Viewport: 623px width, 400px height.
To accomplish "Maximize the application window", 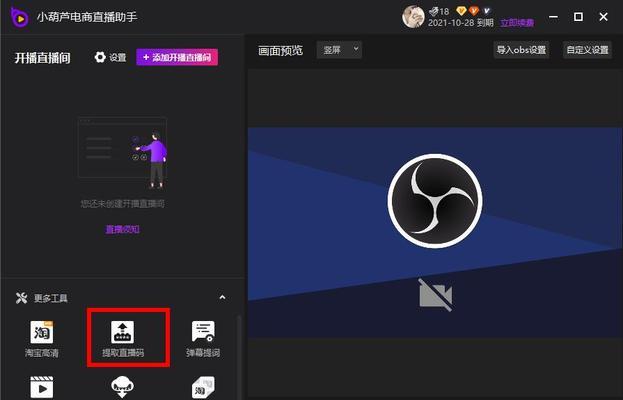I will [x=578, y=17].
